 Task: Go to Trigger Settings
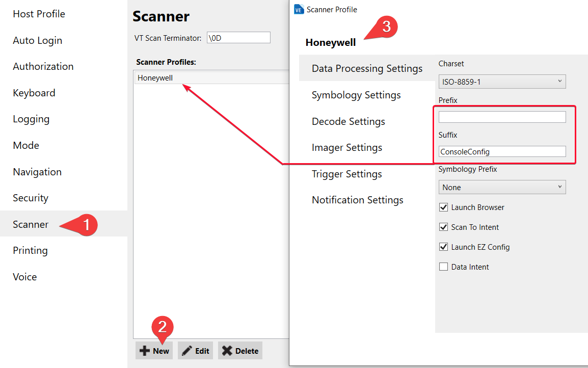(346, 174)
